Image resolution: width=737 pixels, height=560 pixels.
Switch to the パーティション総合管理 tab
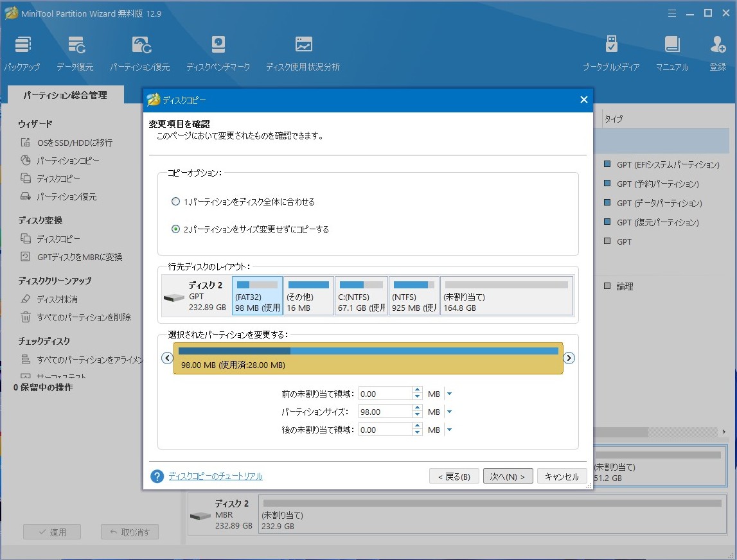click(65, 95)
